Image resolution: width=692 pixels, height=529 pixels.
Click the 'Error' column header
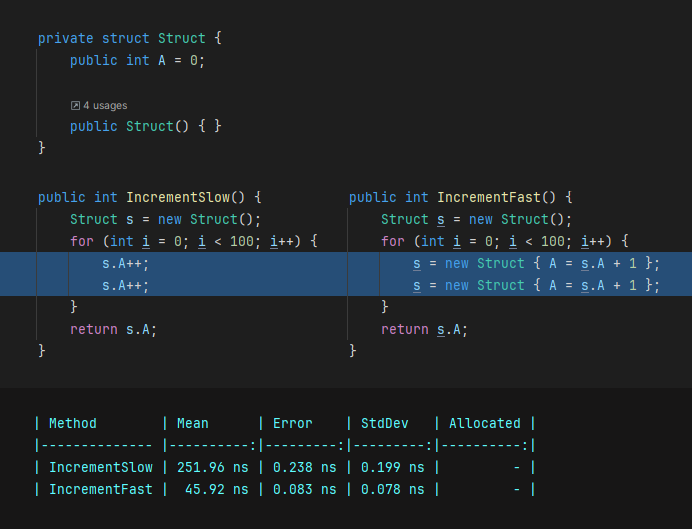[293, 424]
